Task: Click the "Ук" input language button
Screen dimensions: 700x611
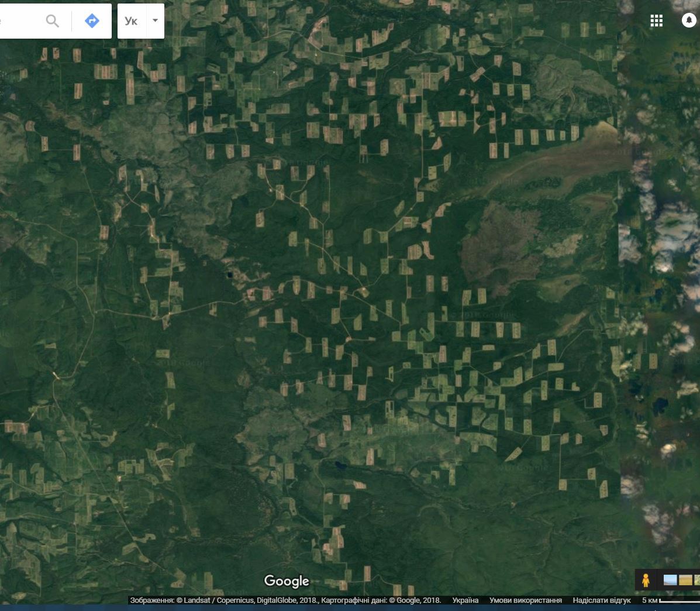Action: (x=131, y=21)
